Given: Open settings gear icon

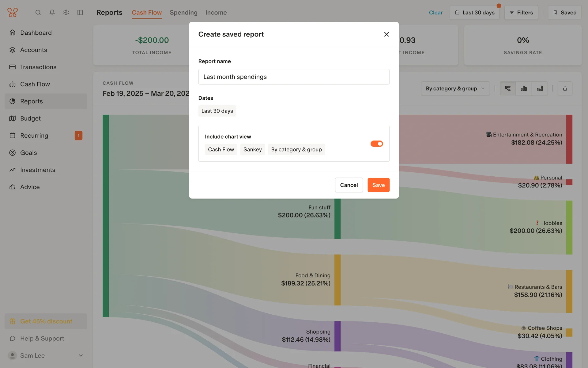Looking at the screenshot, I should pos(66,13).
